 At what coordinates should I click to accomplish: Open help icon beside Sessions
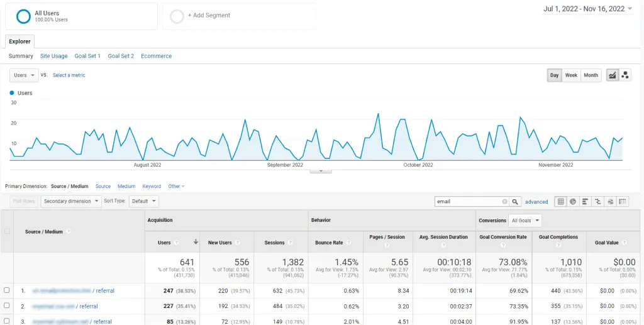(x=290, y=243)
